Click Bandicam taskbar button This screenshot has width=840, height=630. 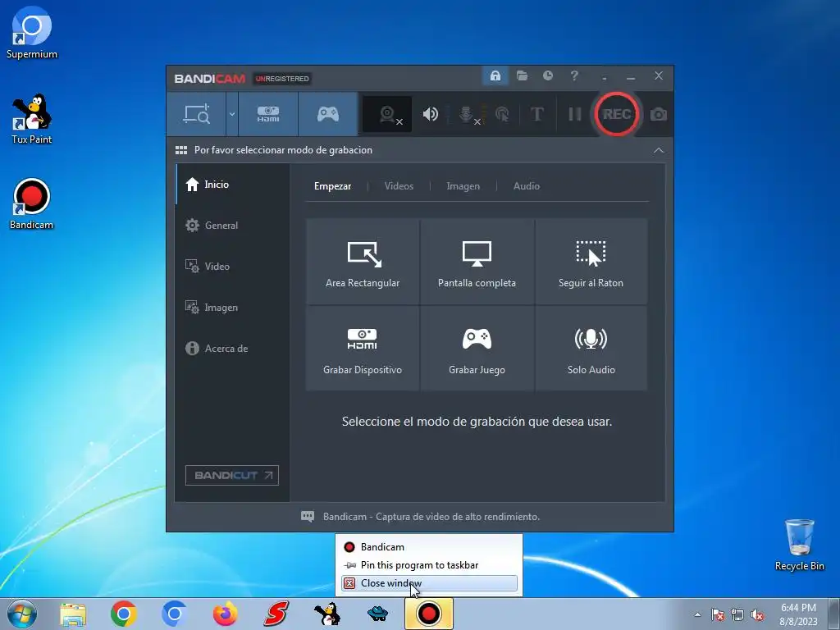coord(428,614)
